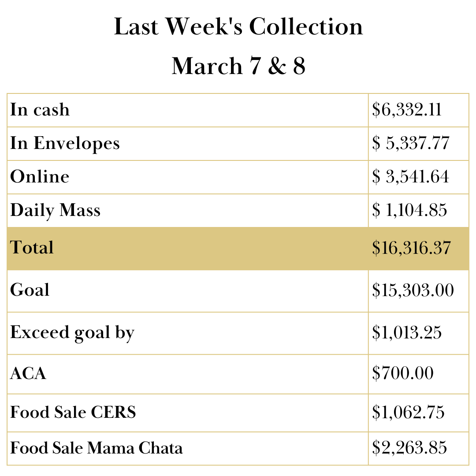The image size is (476, 476).
Task: Select the "ACA" row label
Action: pyautogui.click(x=28, y=374)
